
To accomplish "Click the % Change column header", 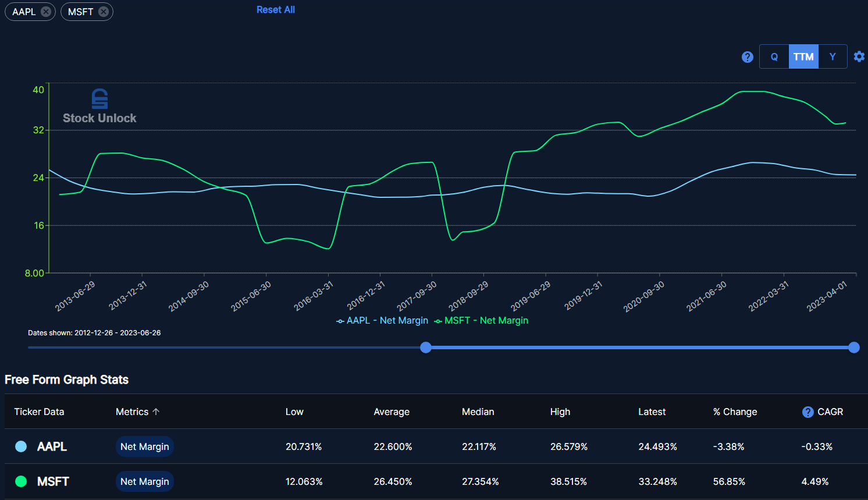I will click(735, 412).
